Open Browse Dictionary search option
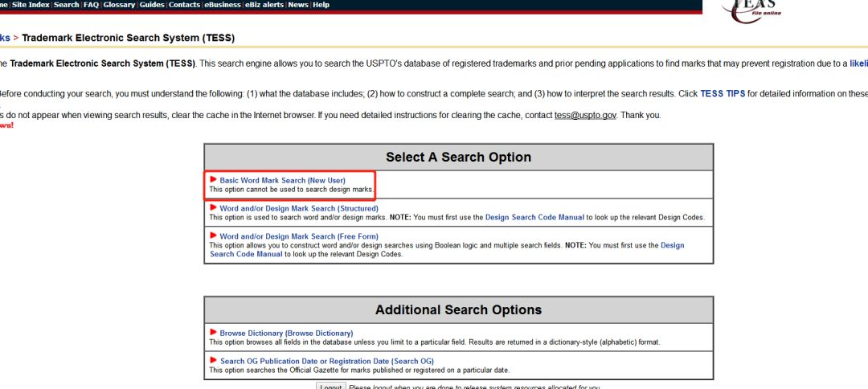 point(286,333)
